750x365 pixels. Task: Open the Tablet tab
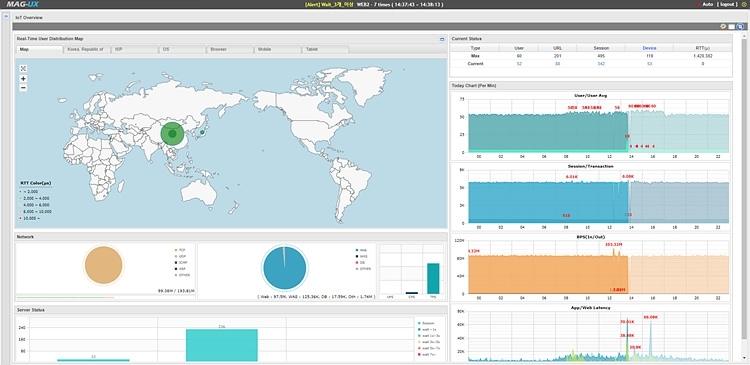[x=326, y=49]
